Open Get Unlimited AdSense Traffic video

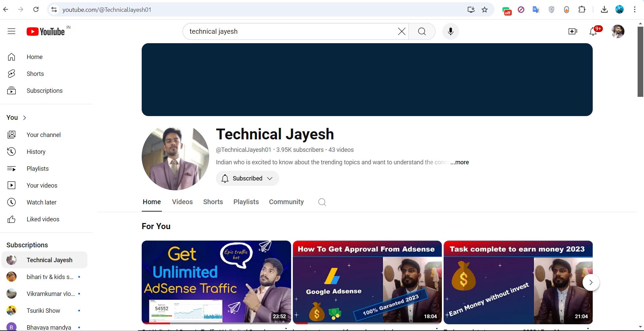pyautogui.click(x=216, y=282)
